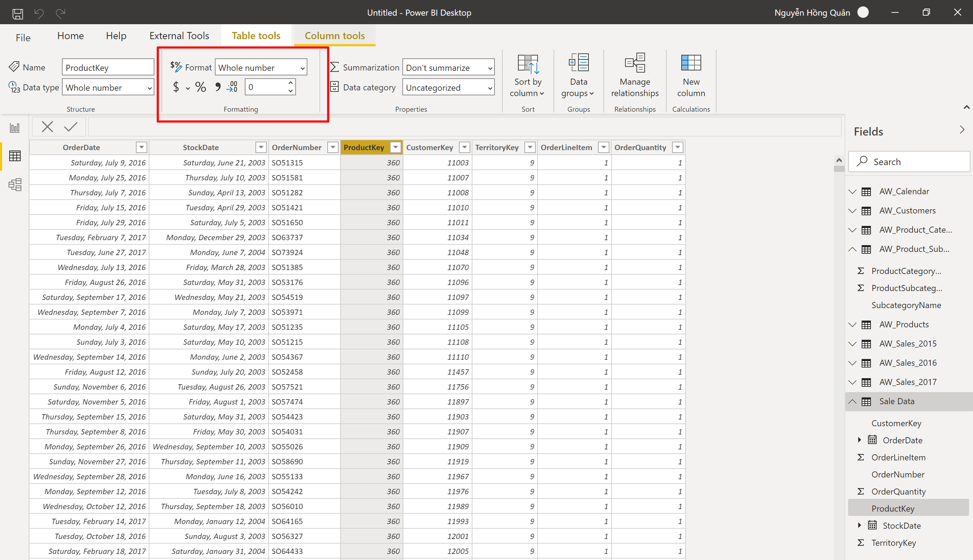Switch to Model view icon
Screen dimensions: 973x560
[x=15, y=185]
